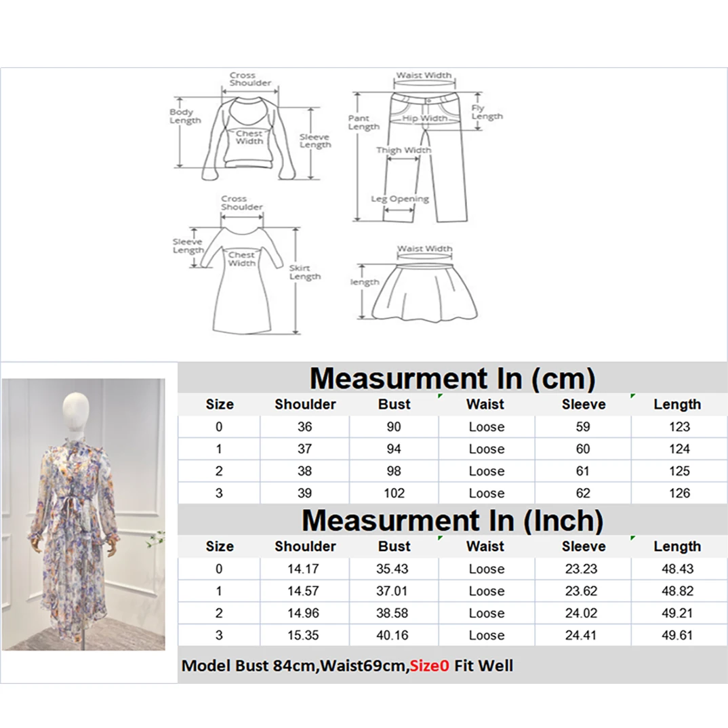
Task: Click the 'Pant Length' diagram label
Action: (x=364, y=123)
